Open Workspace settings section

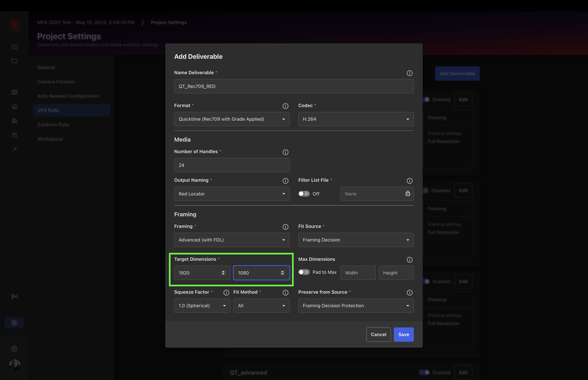50,139
